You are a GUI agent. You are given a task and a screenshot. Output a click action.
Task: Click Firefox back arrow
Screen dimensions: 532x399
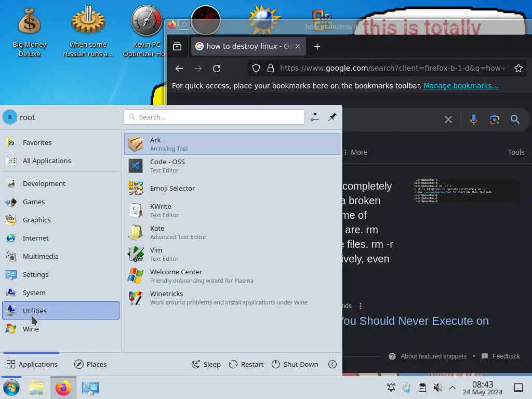tap(179, 68)
